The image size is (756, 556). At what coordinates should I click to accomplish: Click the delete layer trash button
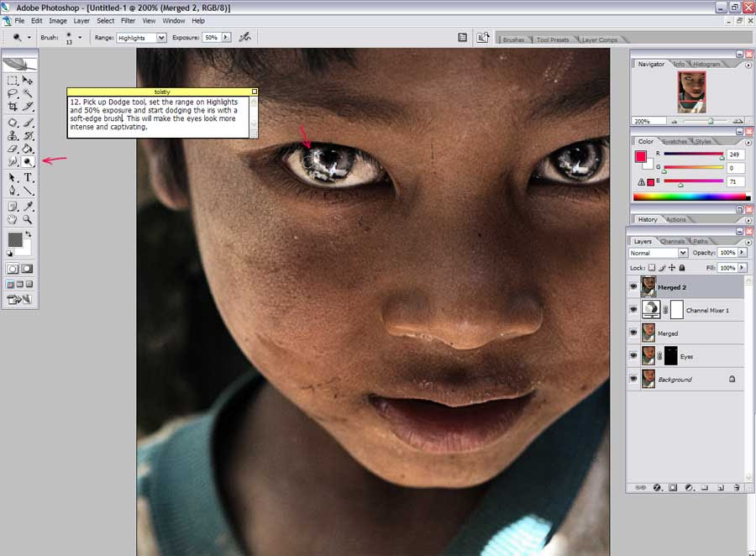coord(736,487)
